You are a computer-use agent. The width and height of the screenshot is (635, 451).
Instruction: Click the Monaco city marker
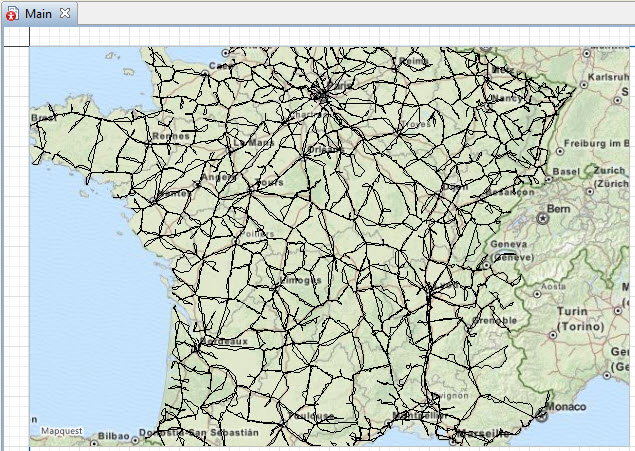[542, 412]
